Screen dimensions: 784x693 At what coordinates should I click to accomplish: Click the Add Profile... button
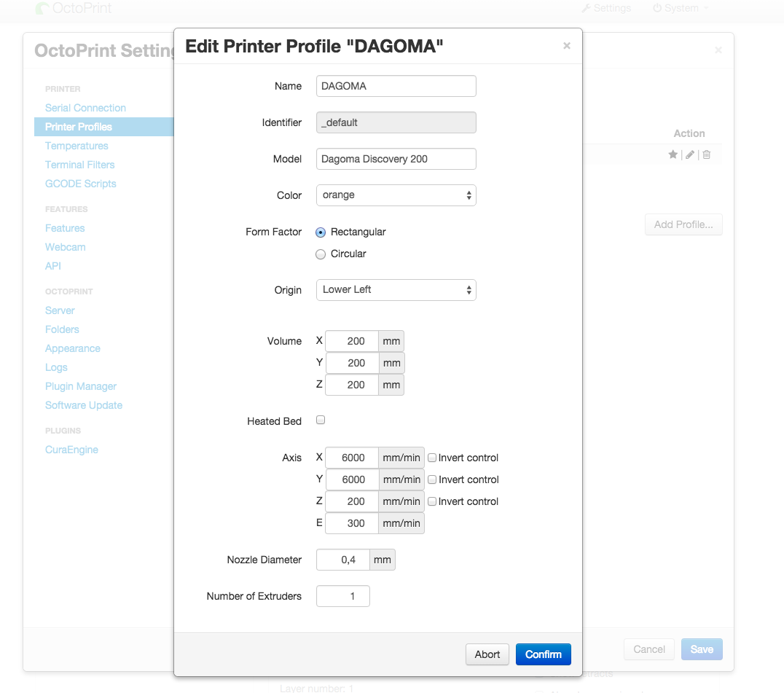pyautogui.click(x=683, y=225)
